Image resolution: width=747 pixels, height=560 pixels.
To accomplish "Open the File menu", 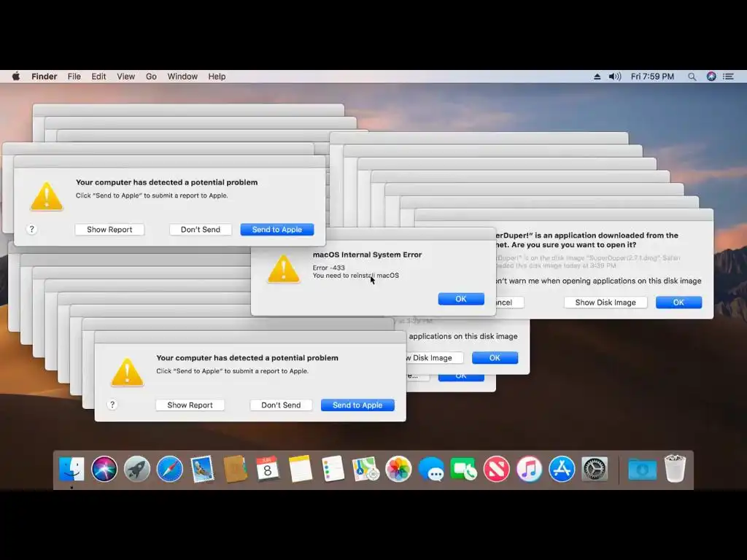I will point(74,77).
